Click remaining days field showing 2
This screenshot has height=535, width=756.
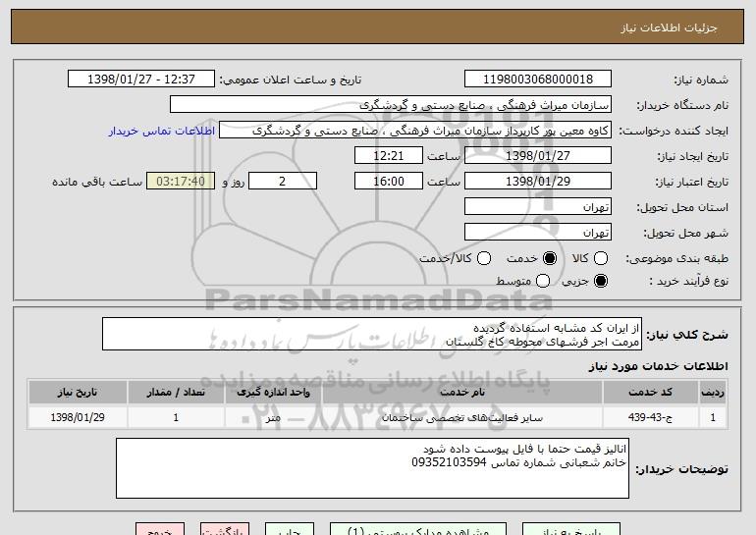pyautogui.click(x=283, y=182)
